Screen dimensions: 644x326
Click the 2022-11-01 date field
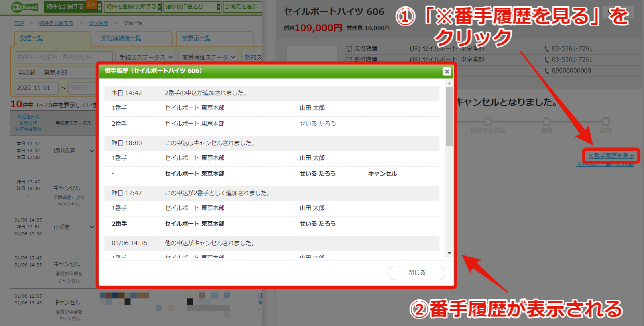click(37, 88)
